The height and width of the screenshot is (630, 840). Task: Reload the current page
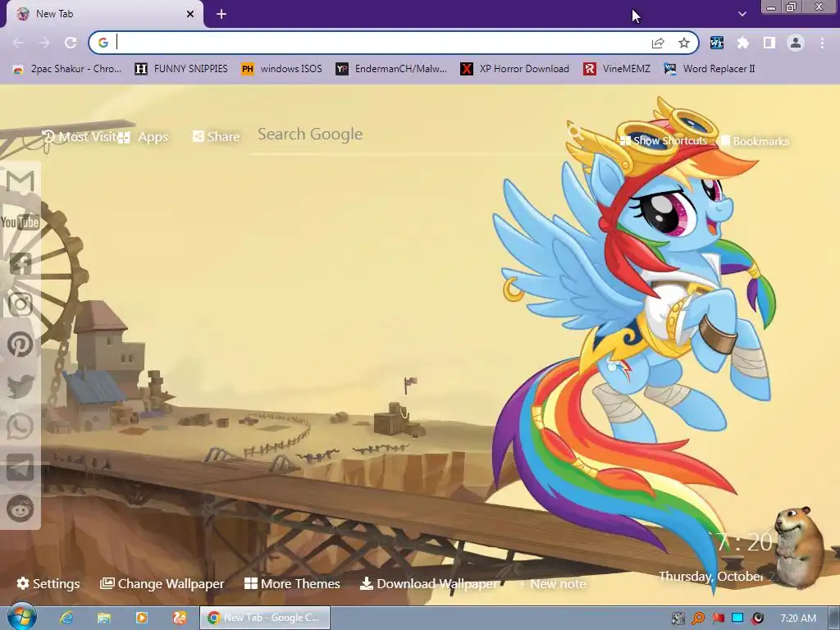pos(71,43)
